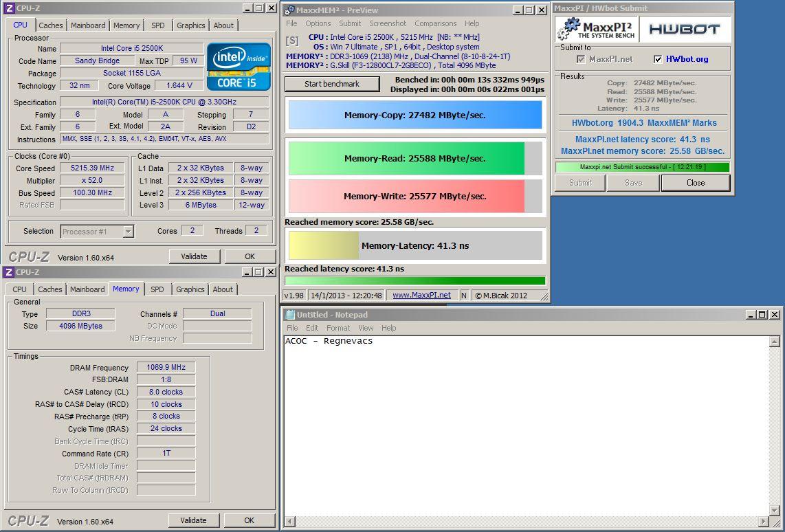The height and width of the screenshot is (532, 785).
Task: Click OK in the lower CPU-Z Memory window
Action: tap(250, 520)
